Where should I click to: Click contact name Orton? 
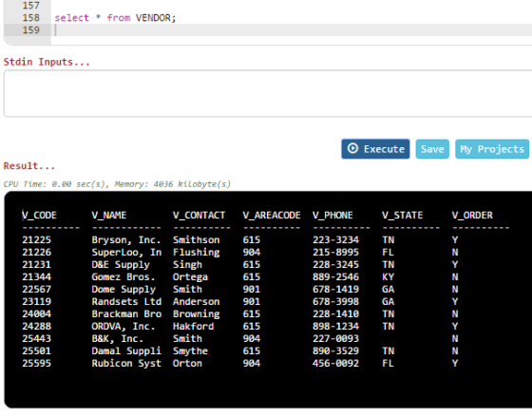(x=187, y=363)
